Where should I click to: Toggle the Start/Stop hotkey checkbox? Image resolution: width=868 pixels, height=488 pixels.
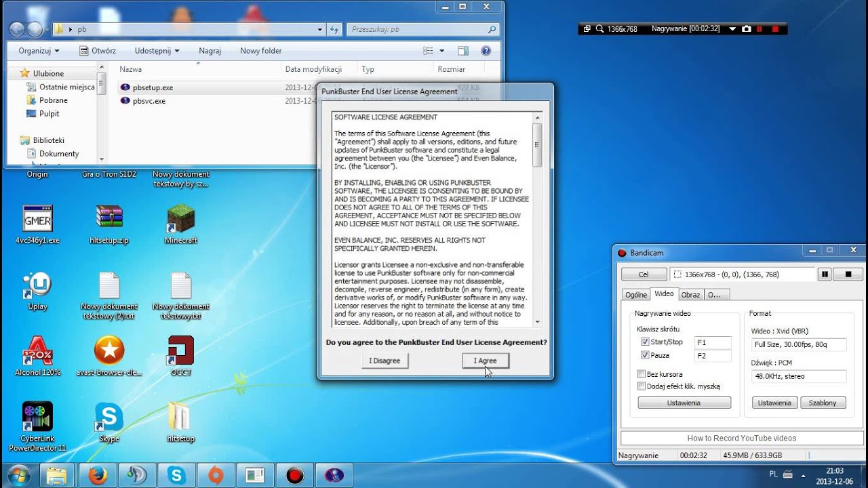click(645, 342)
